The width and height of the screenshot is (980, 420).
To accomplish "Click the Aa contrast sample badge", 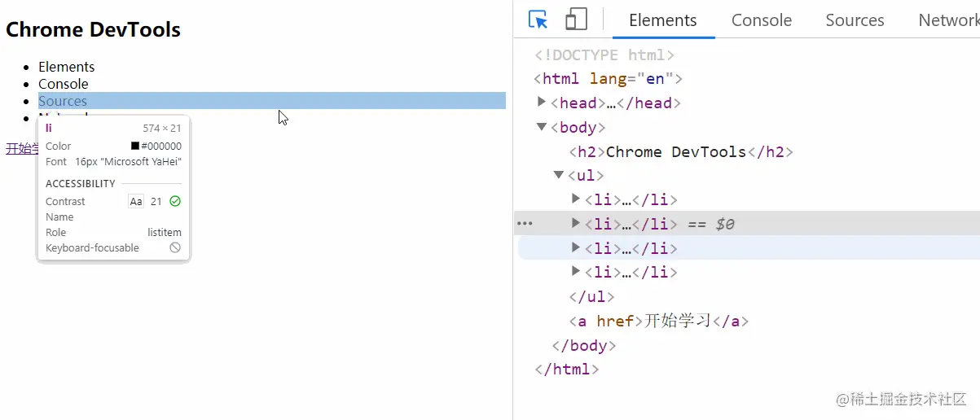I will pos(136,201).
